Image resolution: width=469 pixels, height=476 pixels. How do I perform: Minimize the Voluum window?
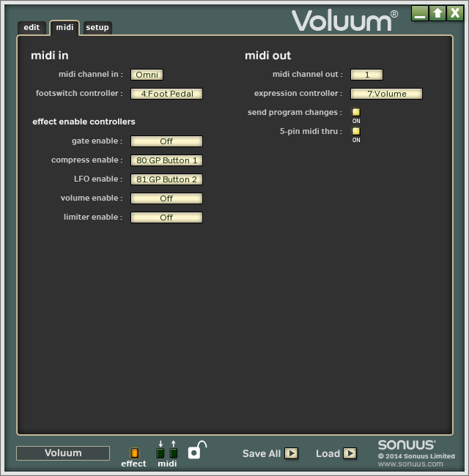click(420, 13)
